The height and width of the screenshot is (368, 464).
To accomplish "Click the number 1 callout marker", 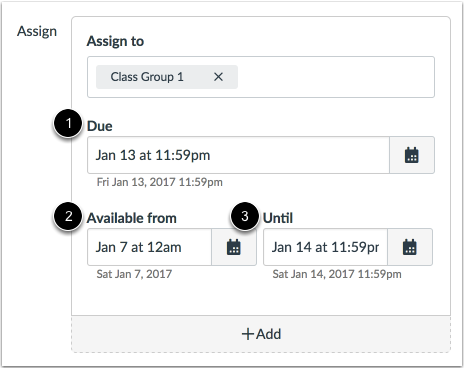I will (68, 123).
